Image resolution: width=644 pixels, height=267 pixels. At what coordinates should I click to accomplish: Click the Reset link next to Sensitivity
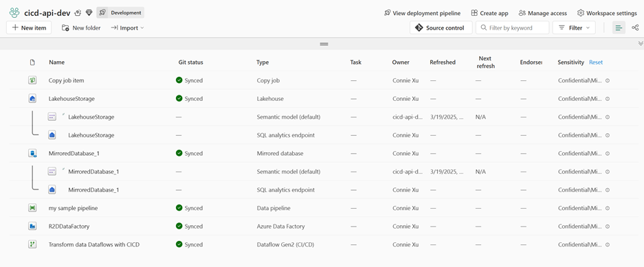click(x=596, y=62)
